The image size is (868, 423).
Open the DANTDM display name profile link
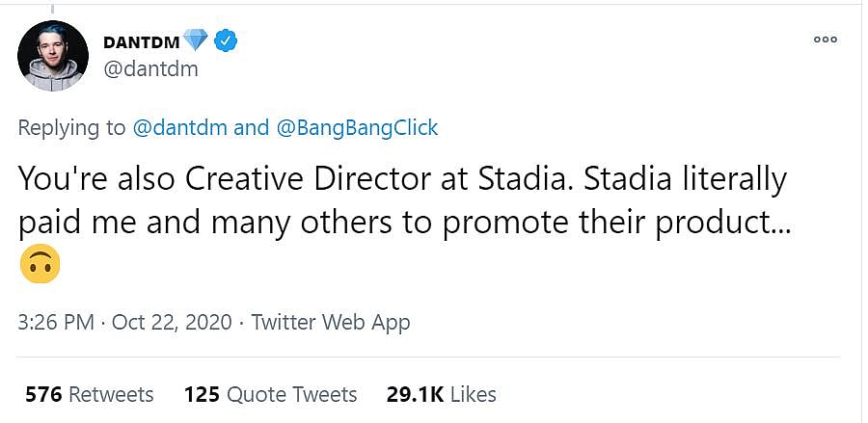pyautogui.click(x=141, y=41)
